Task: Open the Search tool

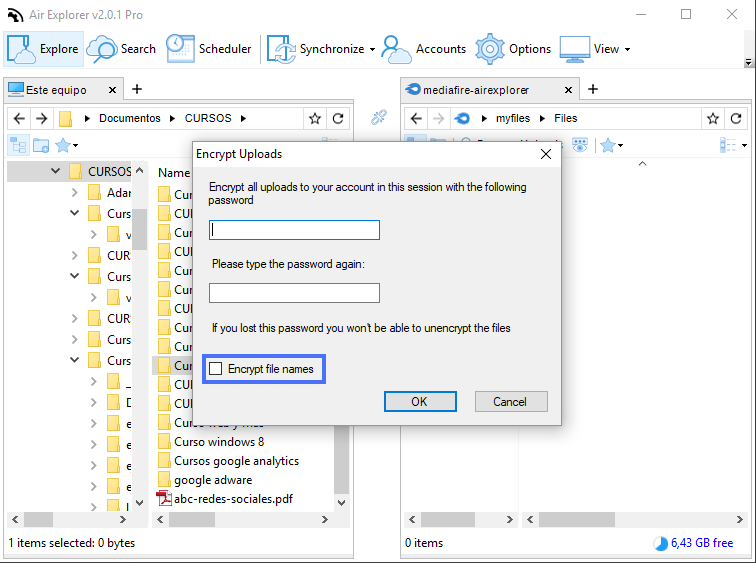Action: coord(122,49)
